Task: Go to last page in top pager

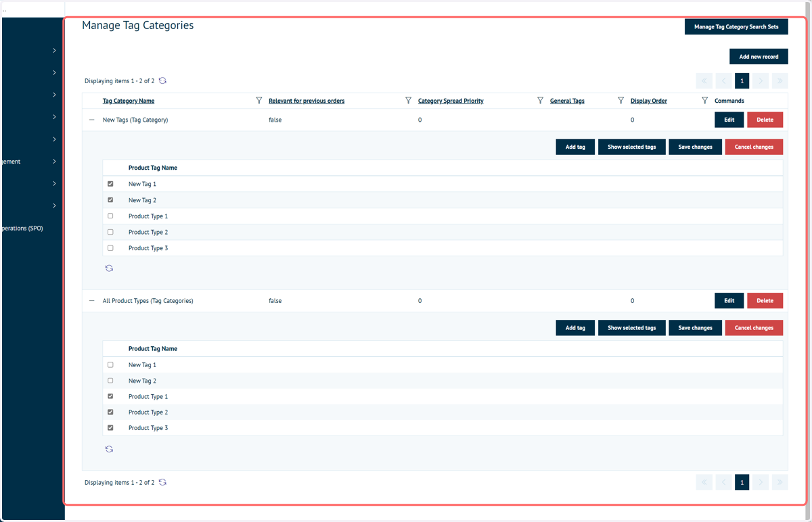Action: click(x=780, y=81)
